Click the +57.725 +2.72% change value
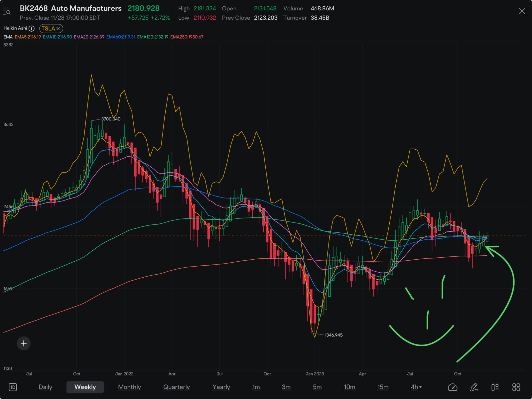Screen dimensions: 532x399 pos(149,18)
